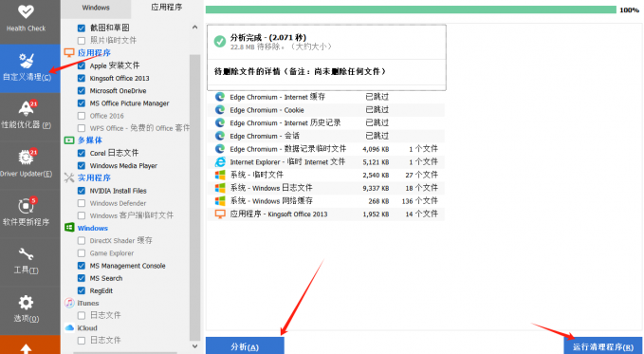Image resolution: width=644 pixels, height=354 pixels.
Task: Click Edge icon for Internet 缓存 row
Action: 220,97
